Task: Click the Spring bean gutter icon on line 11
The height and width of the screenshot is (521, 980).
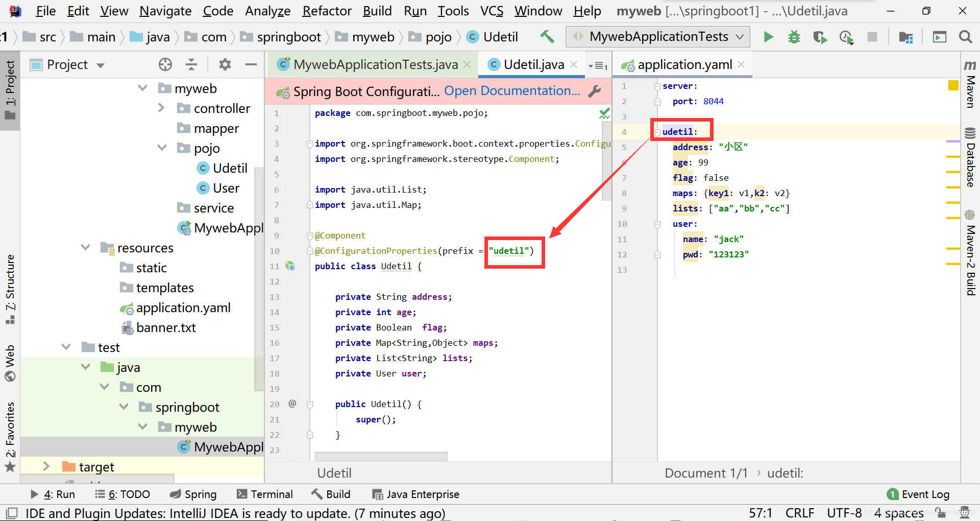Action: [290, 266]
